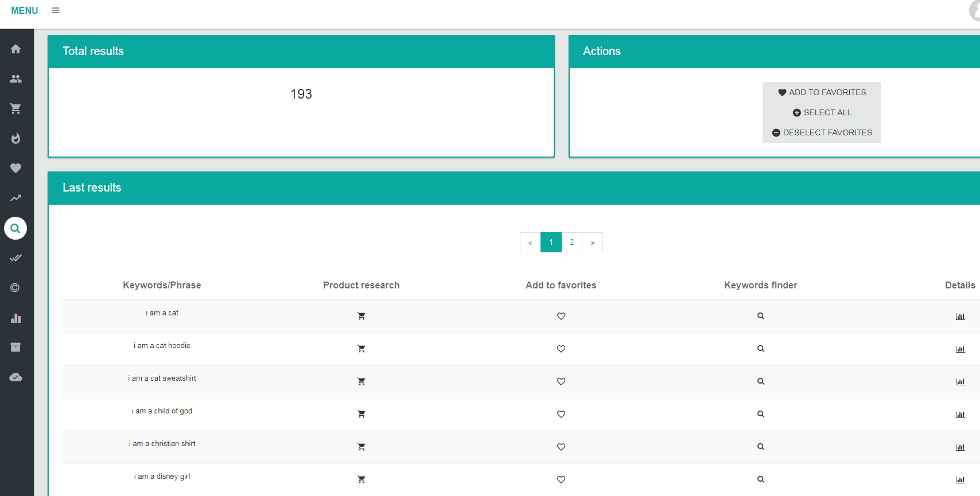Select the keyword text 'i am a disney girl'
The width and height of the screenshot is (980, 496).
(162, 477)
